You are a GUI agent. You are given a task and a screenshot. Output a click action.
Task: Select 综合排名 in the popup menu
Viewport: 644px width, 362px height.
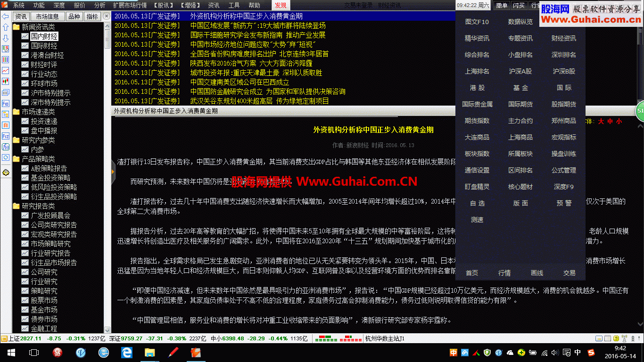[x=477, y=55]
